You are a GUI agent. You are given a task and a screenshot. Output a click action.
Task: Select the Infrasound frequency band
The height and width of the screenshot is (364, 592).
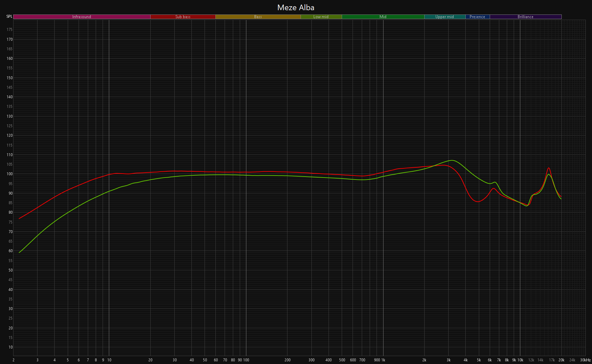82,17
